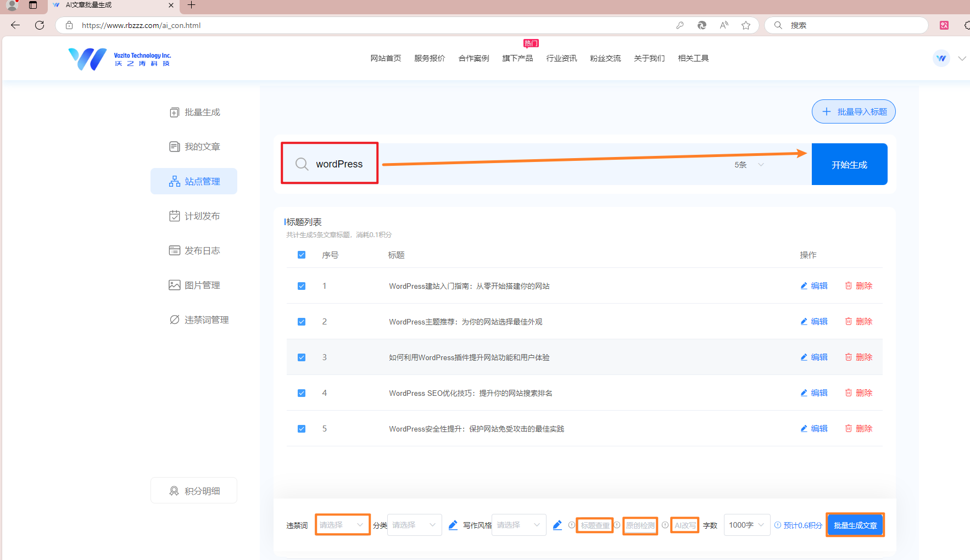Open 行业资讯 in top navigation
Screen dimensions: 970x560
pyautogui.click(x=561, y=58)
